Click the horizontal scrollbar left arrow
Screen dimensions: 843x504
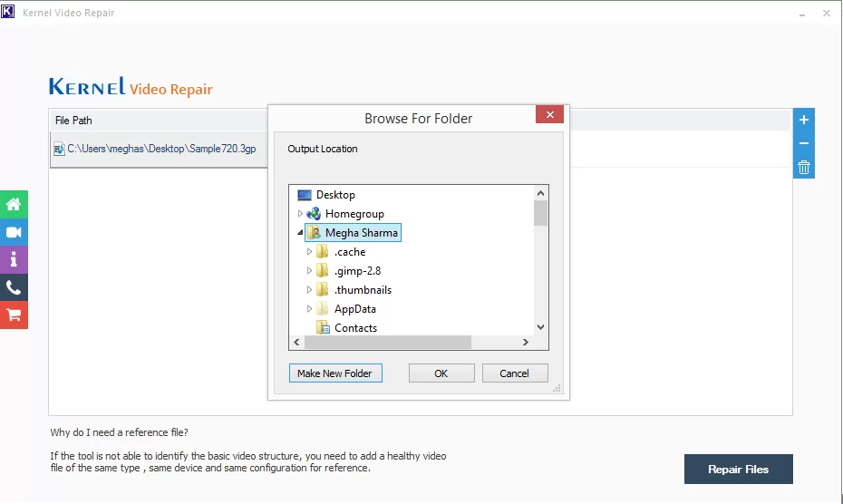tap(296, 342)
